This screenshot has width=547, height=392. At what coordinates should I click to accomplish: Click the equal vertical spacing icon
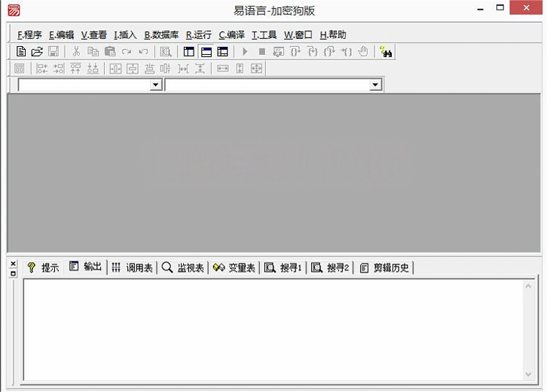click(200, 69)
